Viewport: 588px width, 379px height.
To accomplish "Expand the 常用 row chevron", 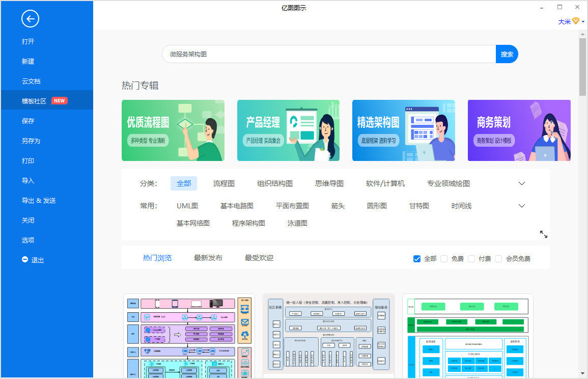I will [522, 206].
